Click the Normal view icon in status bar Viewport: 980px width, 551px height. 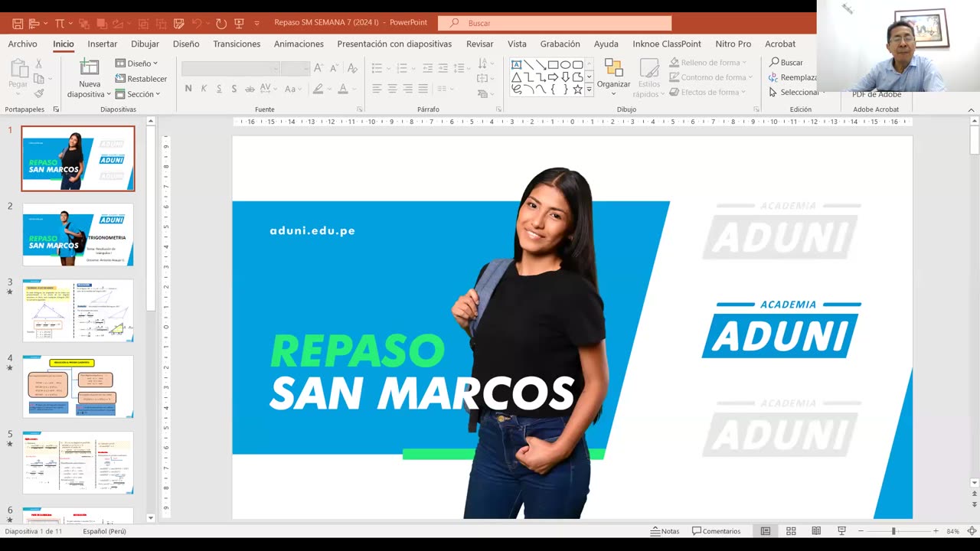[766, 531]
